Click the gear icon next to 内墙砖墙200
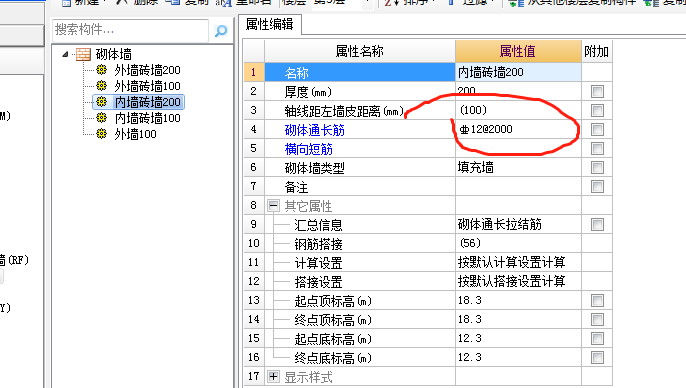The width and height of the screenshot is (686, 388). click(x=102, y=102)
